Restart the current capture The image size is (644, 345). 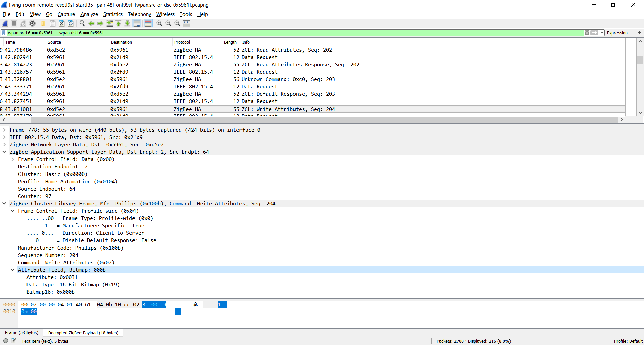coord(23,23)
